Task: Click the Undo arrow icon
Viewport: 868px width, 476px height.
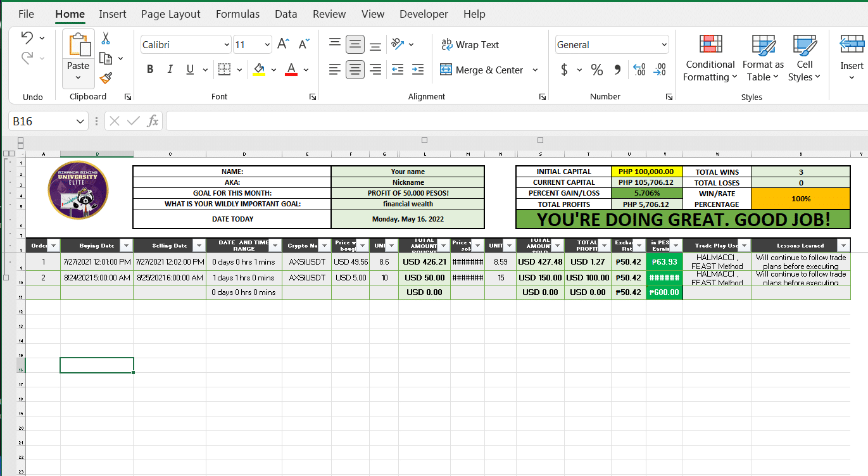Action: point(27,37)
